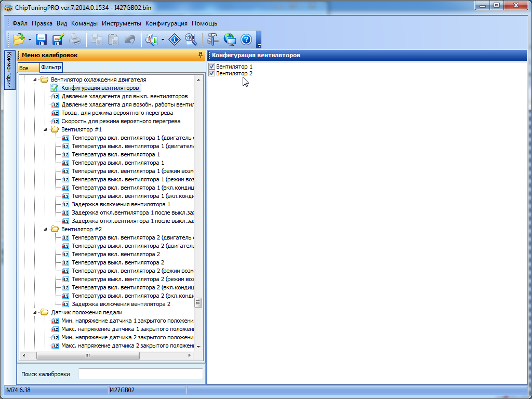Toggle the Вентилятор 2 checkbox

click(211, 73)
